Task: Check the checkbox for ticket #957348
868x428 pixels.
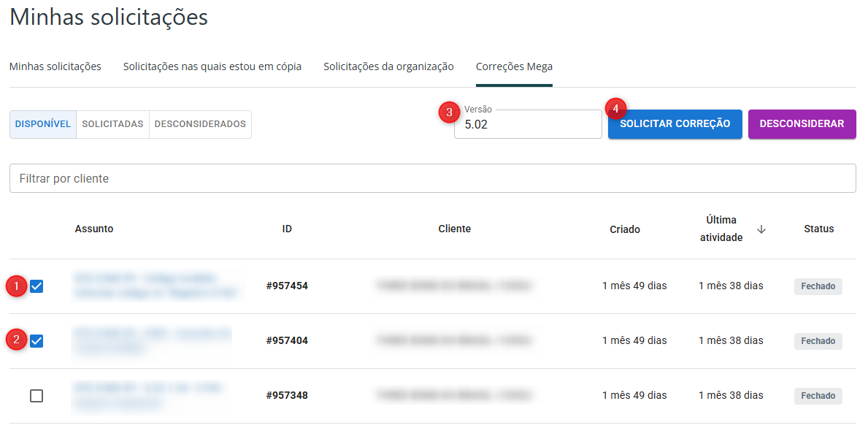Action: [x=37, y=396]
